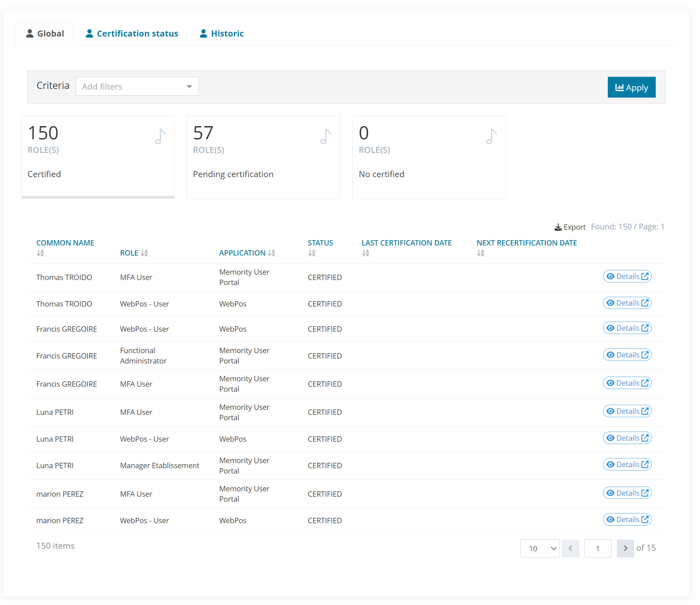700x605 pixels.
Task: Click the Apply button
Action: 631,88
